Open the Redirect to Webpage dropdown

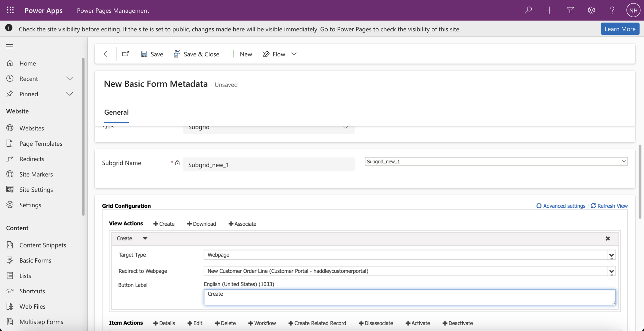(611, 271)
